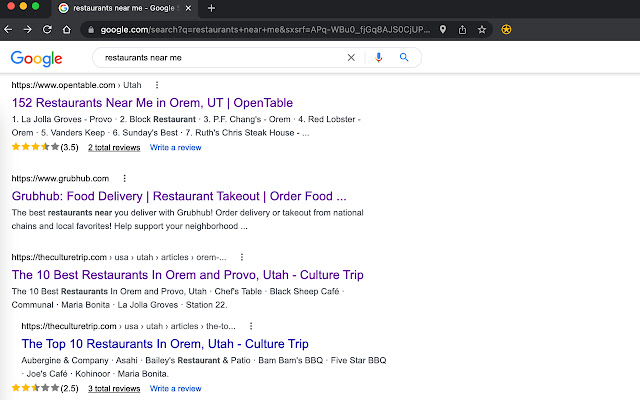
Task: Click the https://www.opentable.com › Utah breadcrumb
Action: tap(76, 85)
